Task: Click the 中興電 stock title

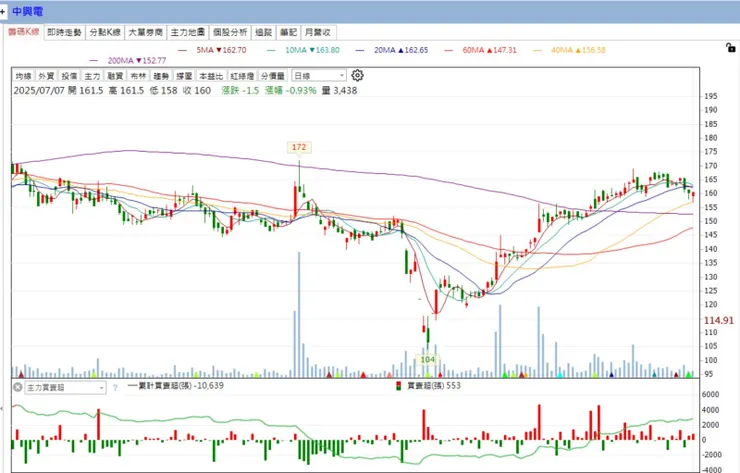Action: tap(27, 11)
